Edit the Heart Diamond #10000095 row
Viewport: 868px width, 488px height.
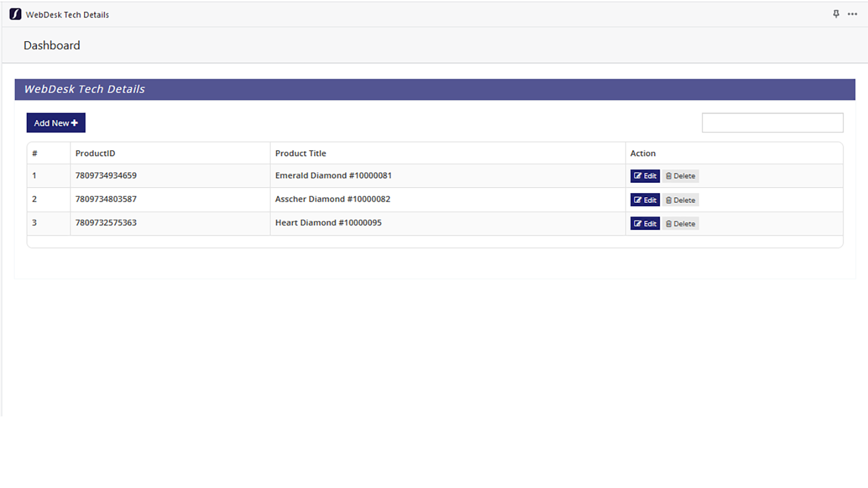click(x=645, y=223)
